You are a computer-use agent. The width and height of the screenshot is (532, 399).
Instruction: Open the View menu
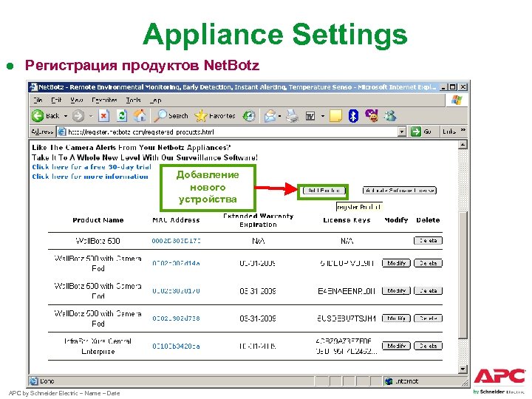[77, 100]
